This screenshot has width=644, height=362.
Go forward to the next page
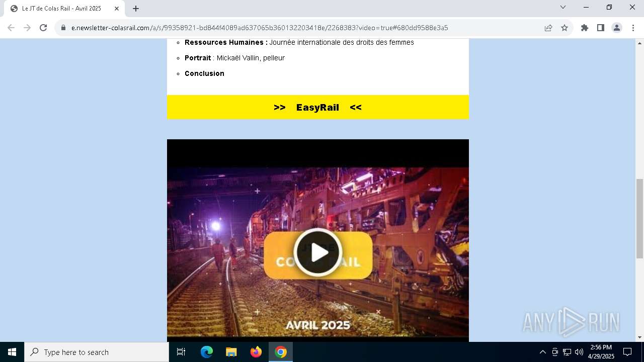(27, 28)
